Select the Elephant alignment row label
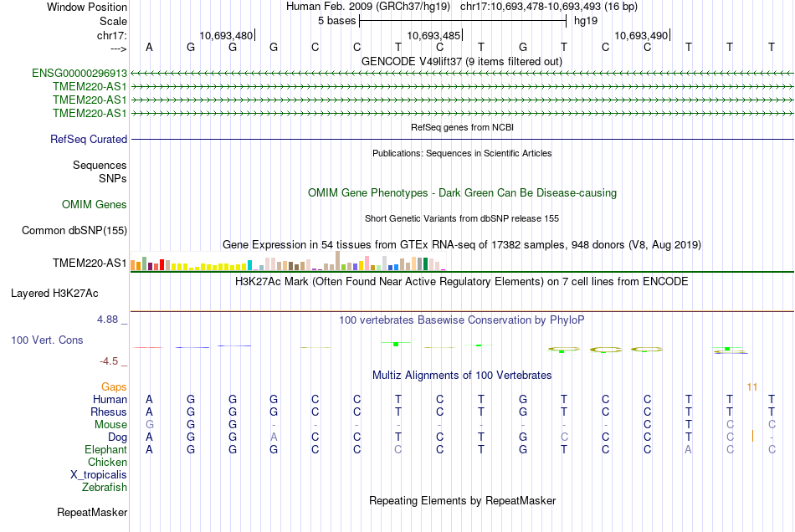Image resolution: width=795 pixels, height=532 pixels. [x=105, y=449]
